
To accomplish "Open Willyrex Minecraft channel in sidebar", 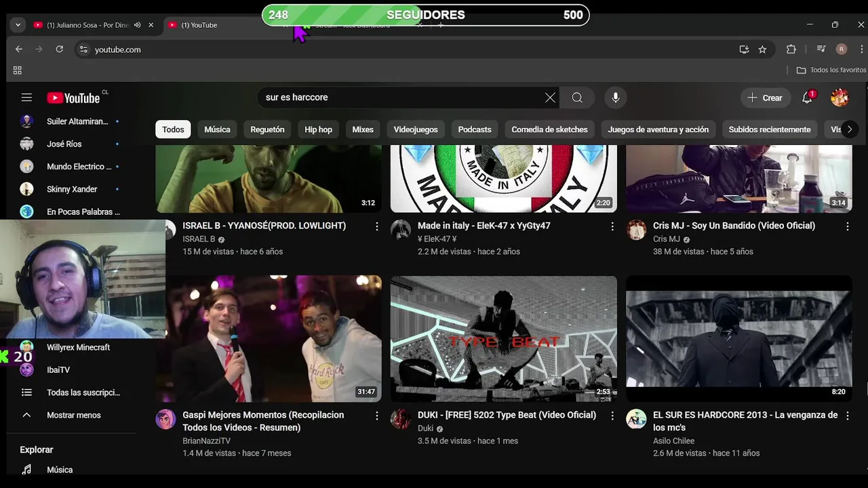I will coord(78,347).
